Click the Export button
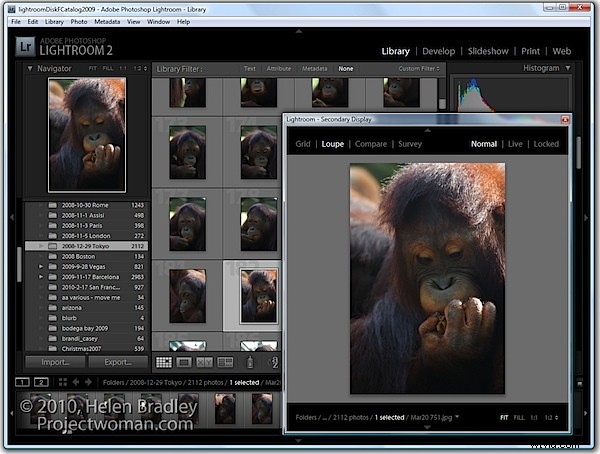This screenshot has height=454, width=600. [118, 362]
